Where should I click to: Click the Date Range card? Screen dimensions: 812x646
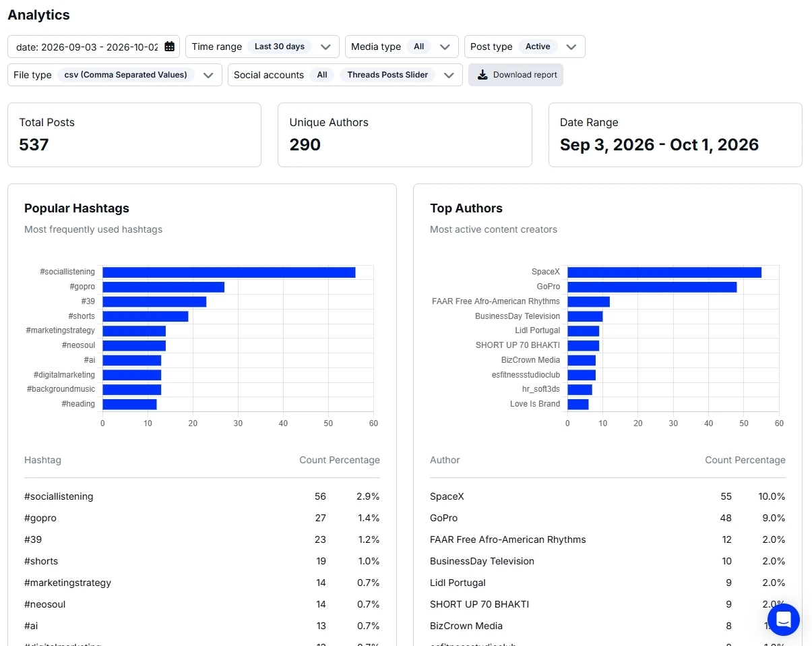[x=675, y=135]
